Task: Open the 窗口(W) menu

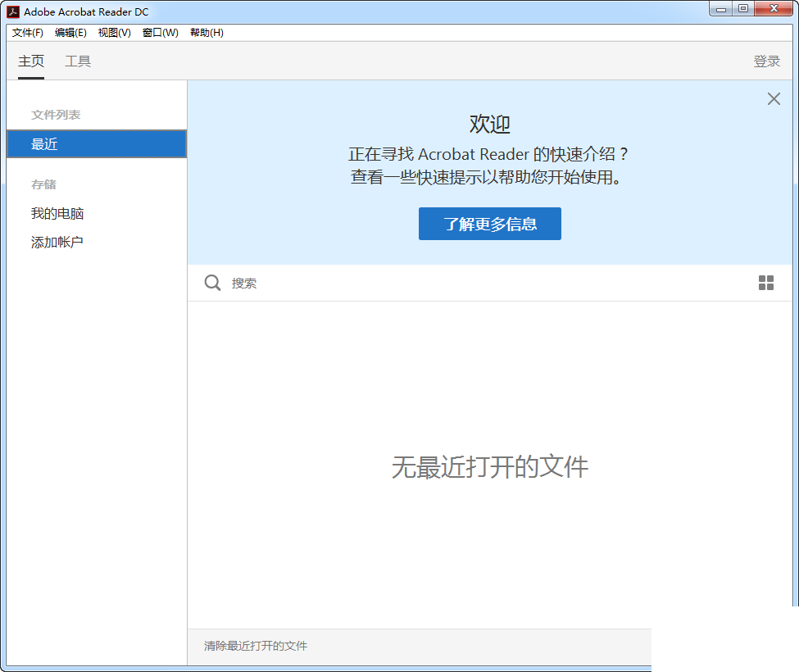Action: coord(161,33)
